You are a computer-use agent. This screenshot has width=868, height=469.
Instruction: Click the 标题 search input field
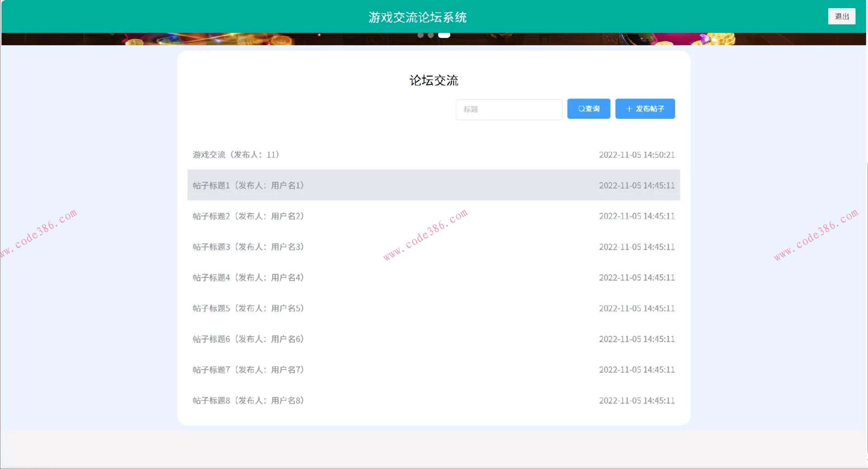pos(508,109)
